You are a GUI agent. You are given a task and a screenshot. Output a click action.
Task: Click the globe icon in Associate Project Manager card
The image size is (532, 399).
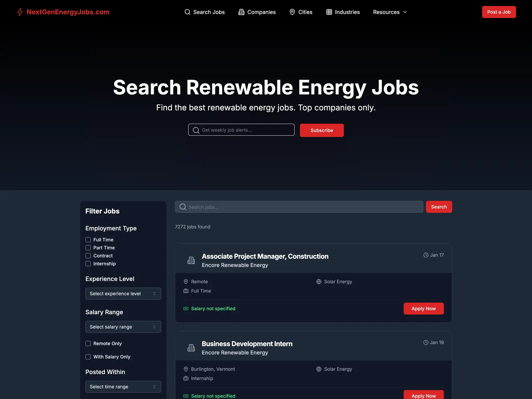click(319, 282)
